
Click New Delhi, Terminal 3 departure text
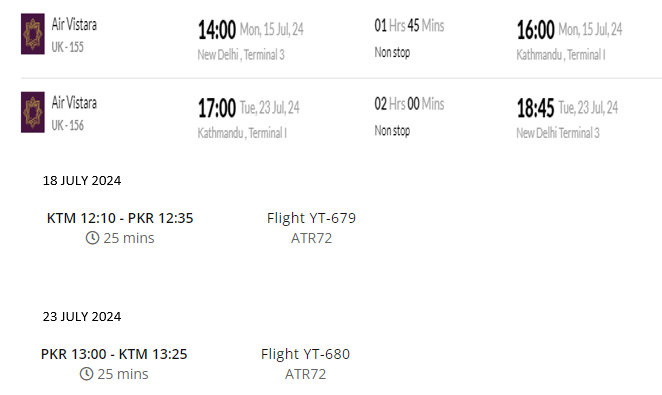point(241,55)
